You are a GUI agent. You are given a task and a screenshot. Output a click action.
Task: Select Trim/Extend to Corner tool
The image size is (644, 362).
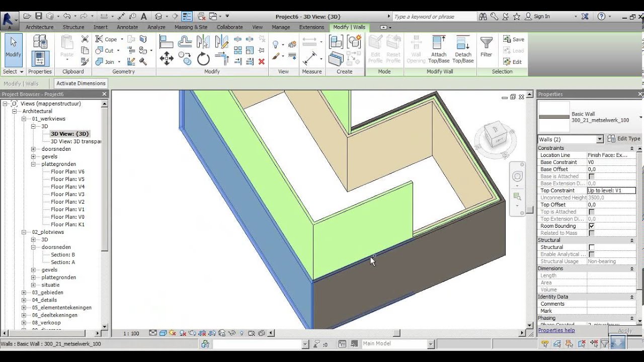[222, 59]
